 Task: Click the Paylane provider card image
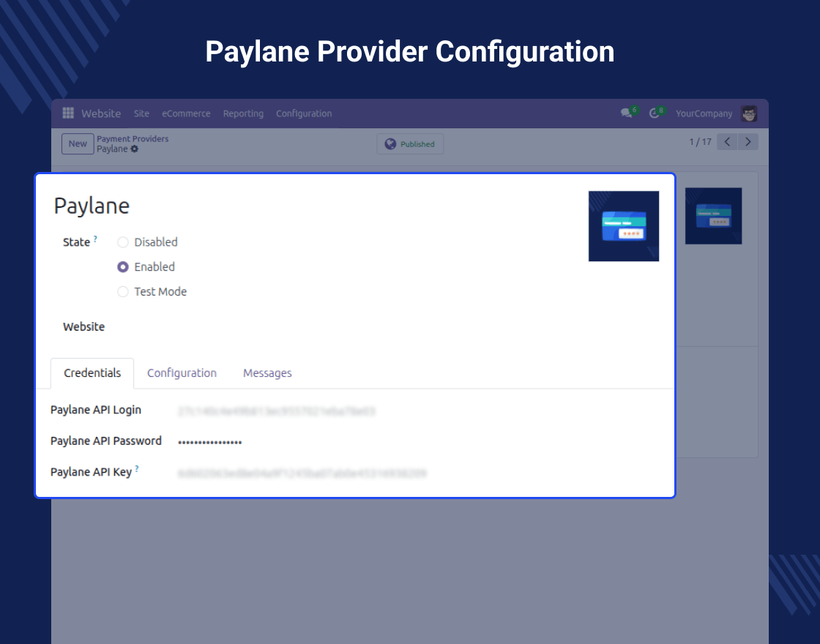[x=623, y=226]
